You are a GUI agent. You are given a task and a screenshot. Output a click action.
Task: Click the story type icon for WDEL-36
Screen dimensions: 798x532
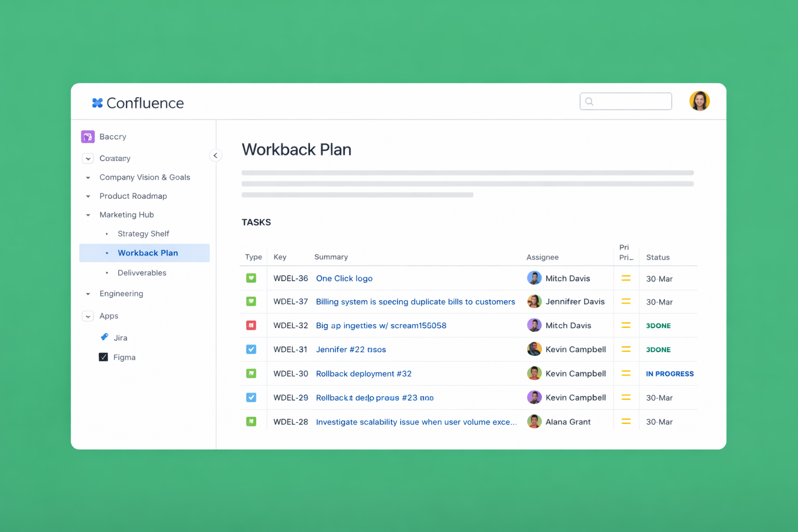pos(252,278)
